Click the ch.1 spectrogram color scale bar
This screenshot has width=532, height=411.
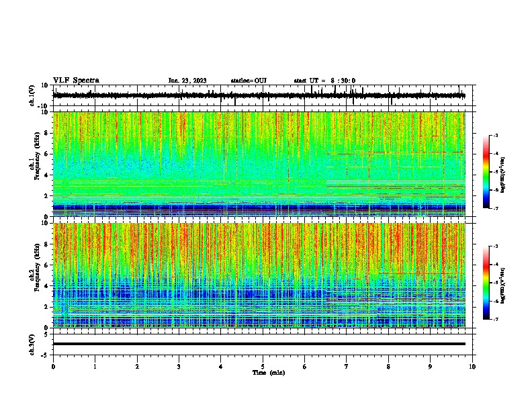click(x=486, y=172)
